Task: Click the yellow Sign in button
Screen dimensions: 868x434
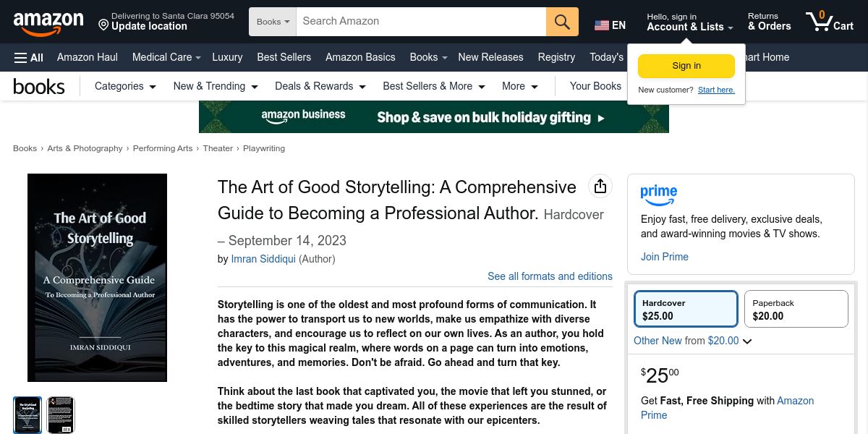Action: [686, 66]
